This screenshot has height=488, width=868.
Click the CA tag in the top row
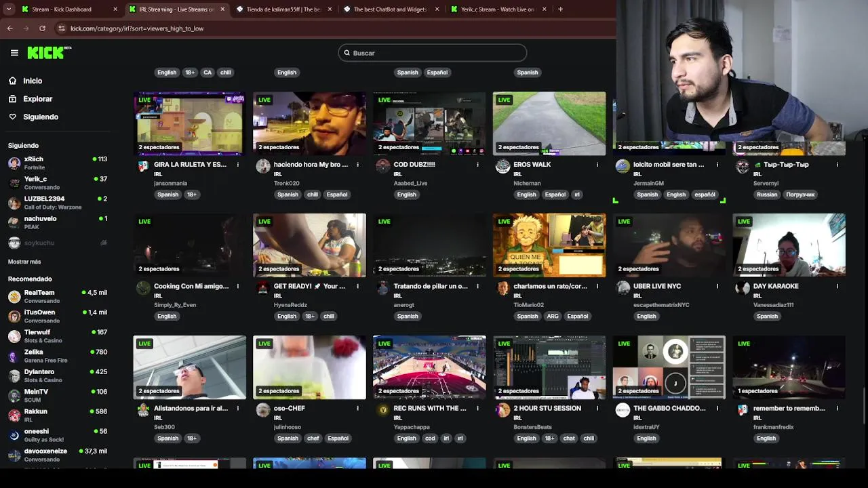208,73
